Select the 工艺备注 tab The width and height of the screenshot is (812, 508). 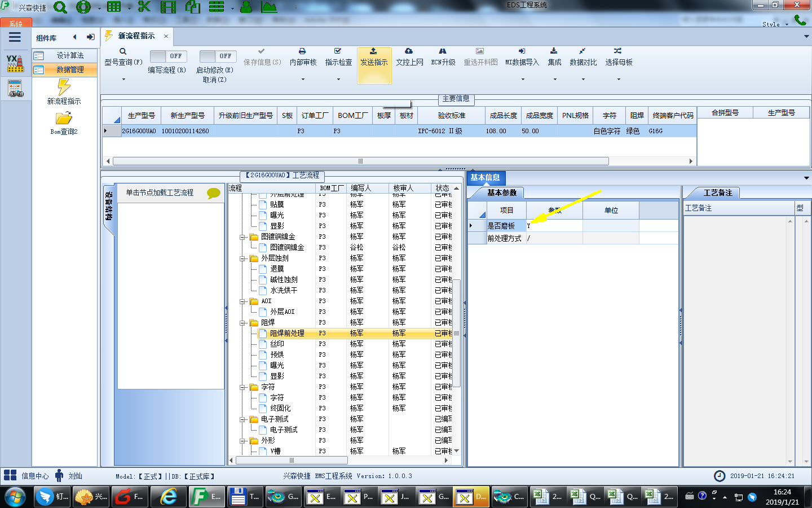pyautogui.click(x=718, y=192)
